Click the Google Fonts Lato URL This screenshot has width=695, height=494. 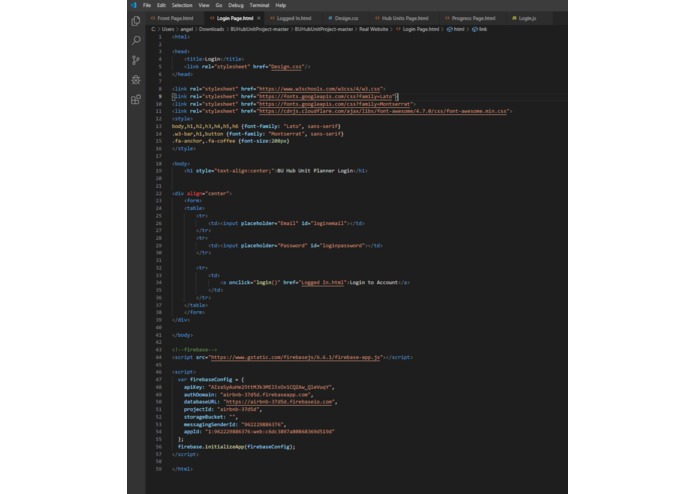click(326, 97)
